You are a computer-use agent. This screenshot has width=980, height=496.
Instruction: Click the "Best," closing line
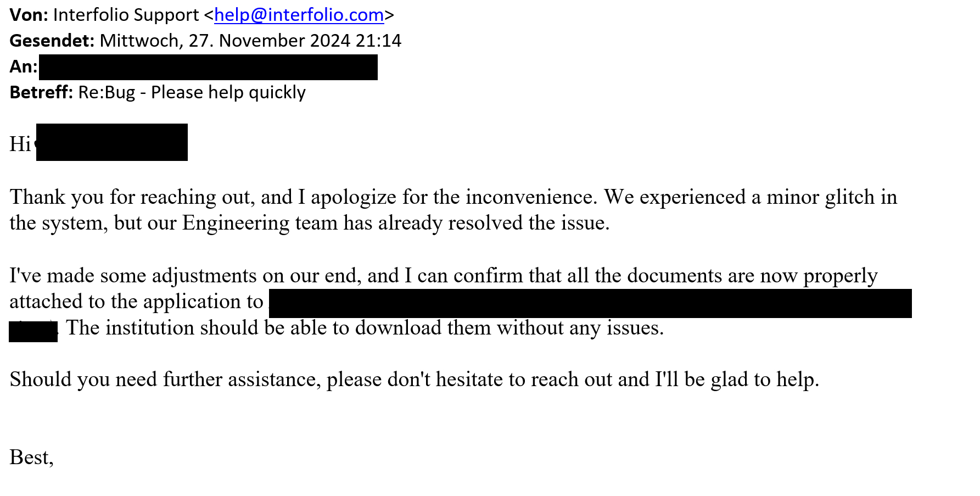click(x=31, y=457)
